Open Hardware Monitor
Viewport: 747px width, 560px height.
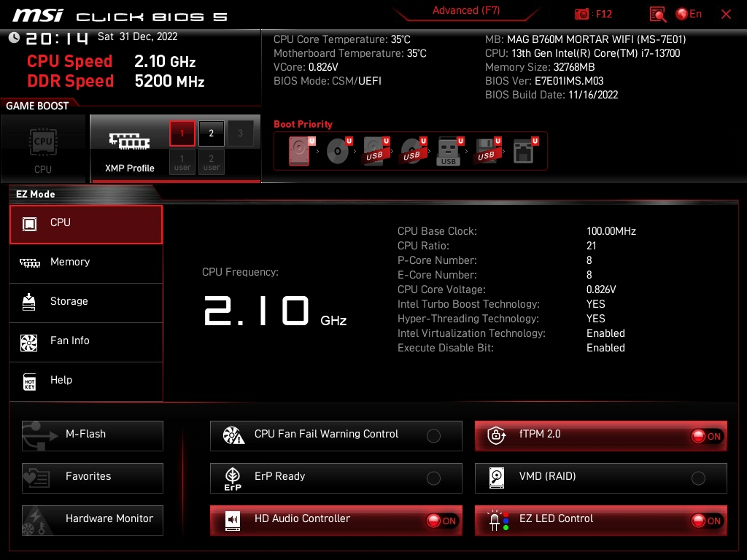(x=93, y=521)
